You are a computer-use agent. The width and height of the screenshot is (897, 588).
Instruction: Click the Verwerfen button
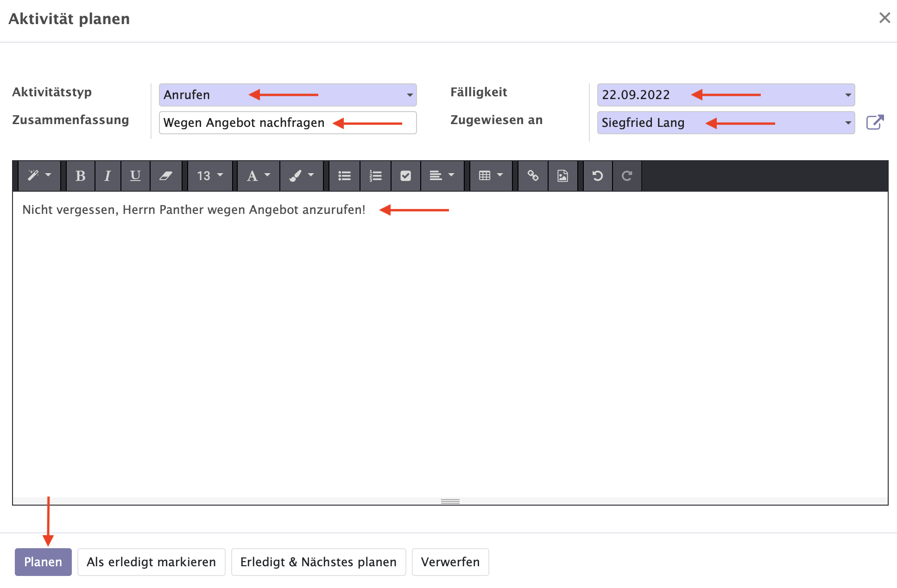[x=450, y=562]
